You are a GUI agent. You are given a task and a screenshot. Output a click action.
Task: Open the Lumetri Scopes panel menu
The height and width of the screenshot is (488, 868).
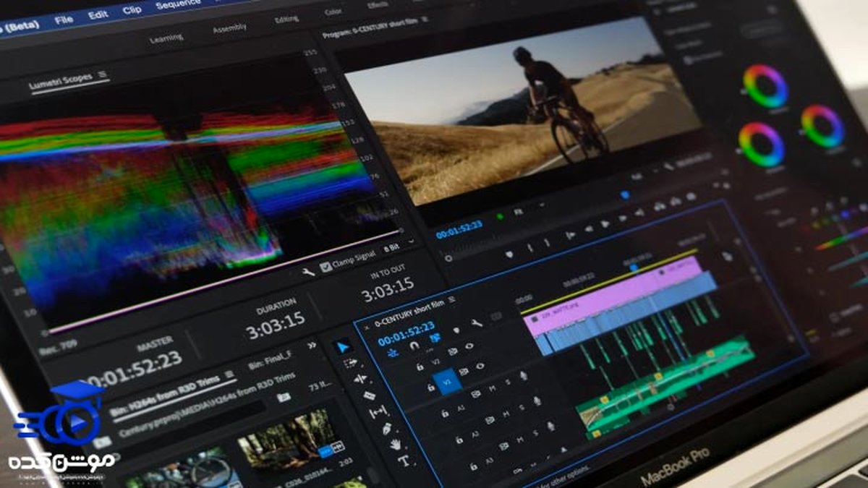point(102,74)
